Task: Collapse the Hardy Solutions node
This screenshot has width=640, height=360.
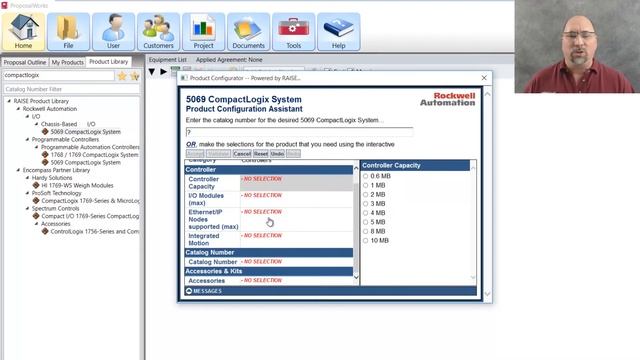Action: (x=27, y=178)
